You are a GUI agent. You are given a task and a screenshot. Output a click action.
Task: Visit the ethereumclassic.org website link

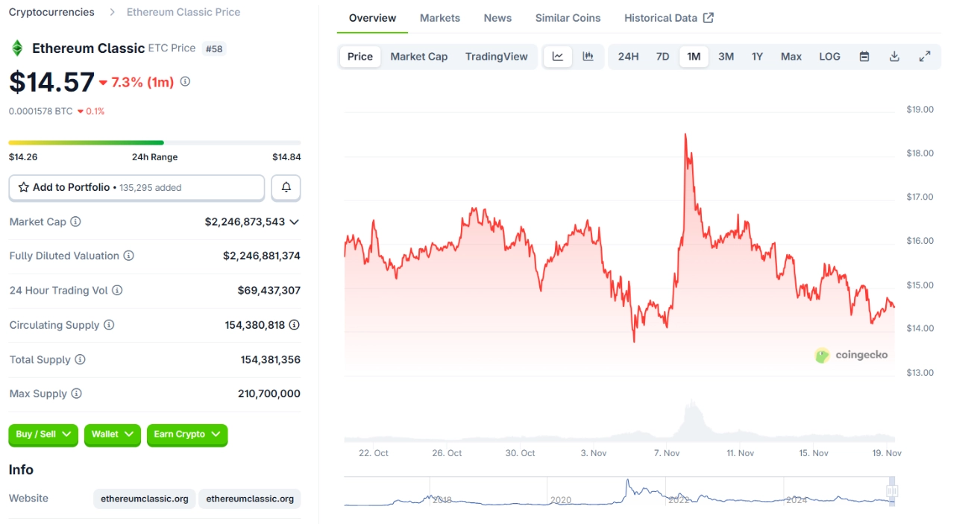(x=144, y=499)
